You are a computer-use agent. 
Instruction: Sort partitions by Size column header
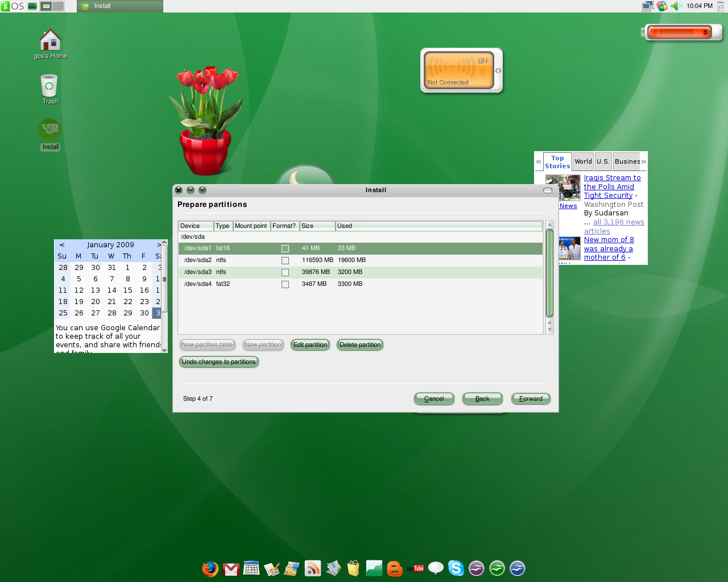[x=317, y=226]
